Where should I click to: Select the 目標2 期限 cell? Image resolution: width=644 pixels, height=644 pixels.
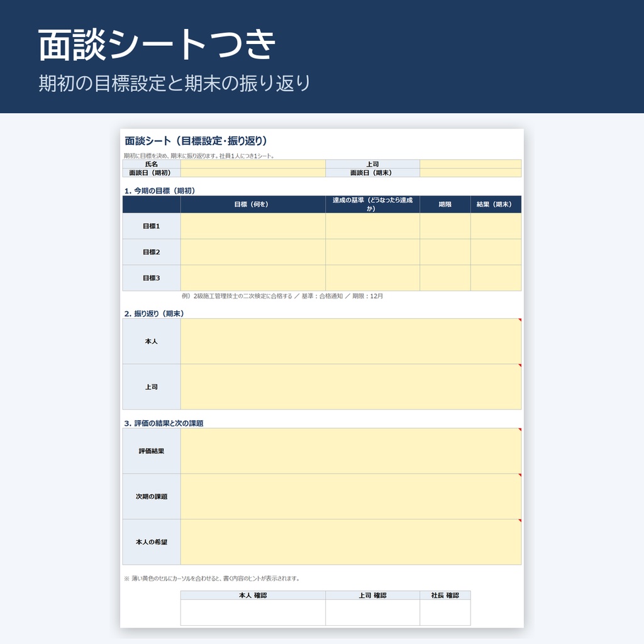pos(445,252)
